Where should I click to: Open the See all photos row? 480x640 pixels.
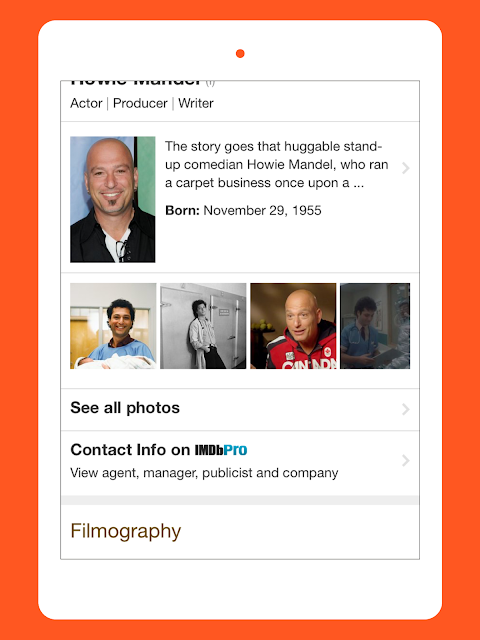(240, 409)
